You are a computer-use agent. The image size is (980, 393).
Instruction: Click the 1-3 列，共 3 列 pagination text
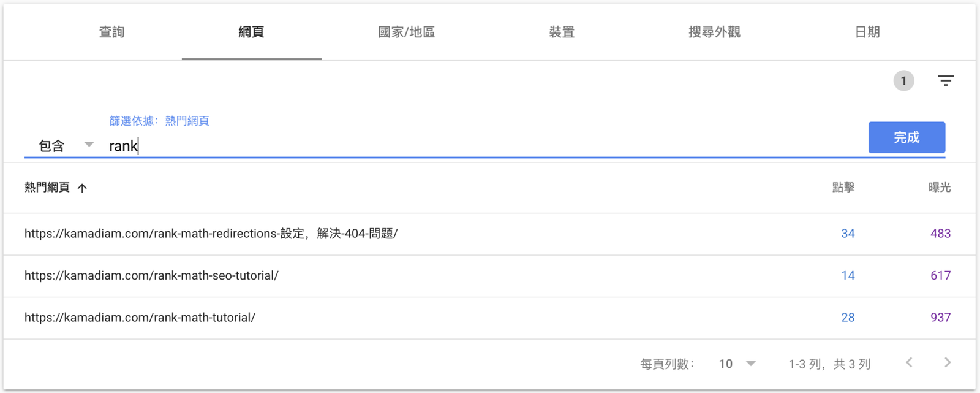(x=829, y=364)
